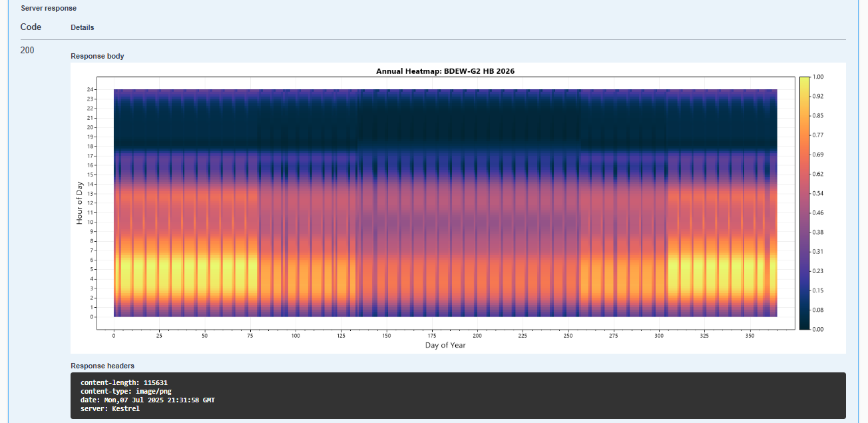868x423 pixels.
Task: Click the 0.00 colorbar tick label
Action: click(x=818, y=329)
